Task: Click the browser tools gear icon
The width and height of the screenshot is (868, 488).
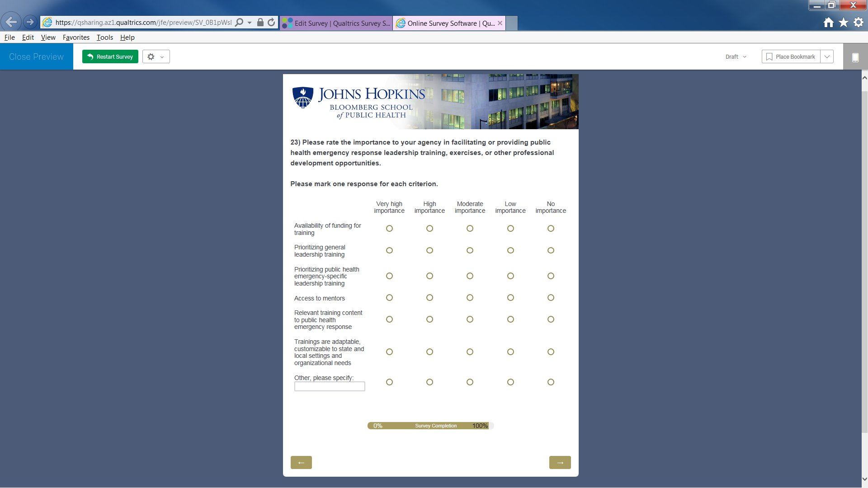Action: pos(859,23)
